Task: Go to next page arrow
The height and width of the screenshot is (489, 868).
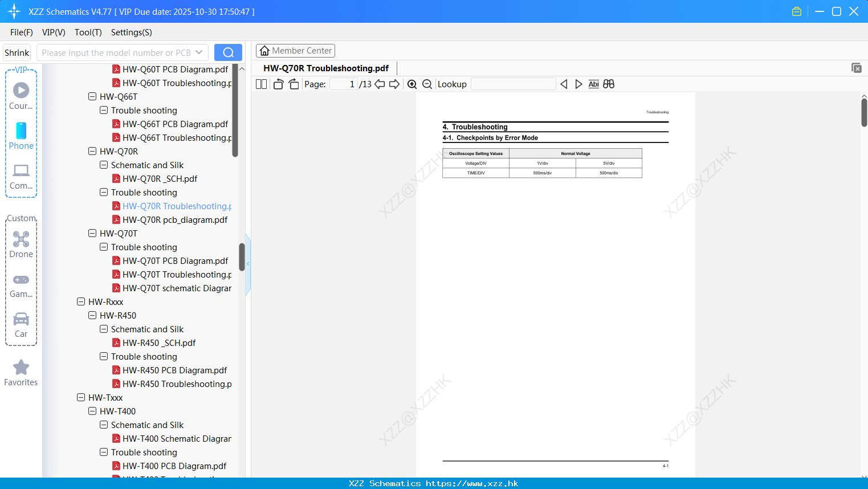Action: [x=394, y=84]
